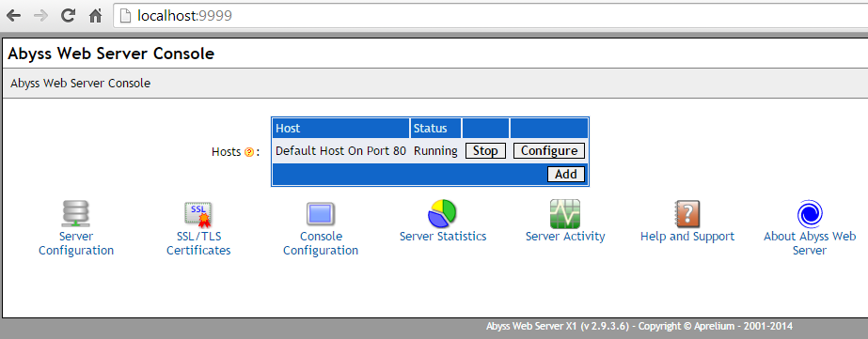Open the Server Statistics pie chart icon
The image size is (868, 339).
pos(442,213)
